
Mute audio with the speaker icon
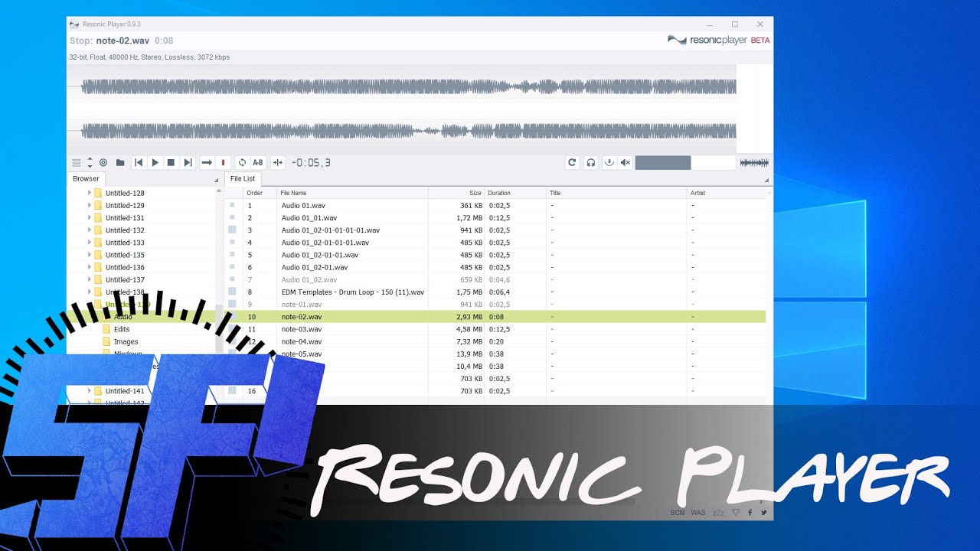[626, 162]
